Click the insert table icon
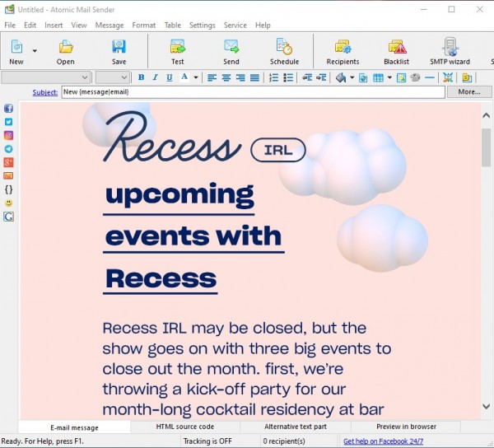Screen dimensions: 494x448 [378, 77]
